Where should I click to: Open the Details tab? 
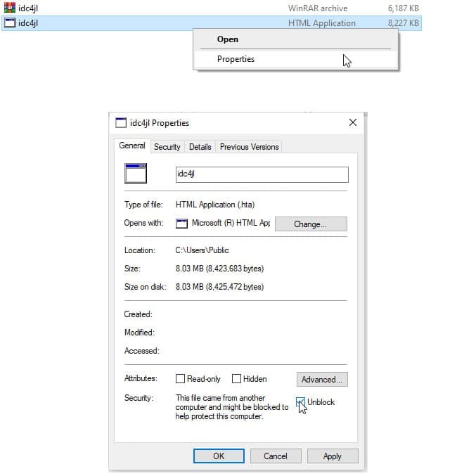click(200, 147)
